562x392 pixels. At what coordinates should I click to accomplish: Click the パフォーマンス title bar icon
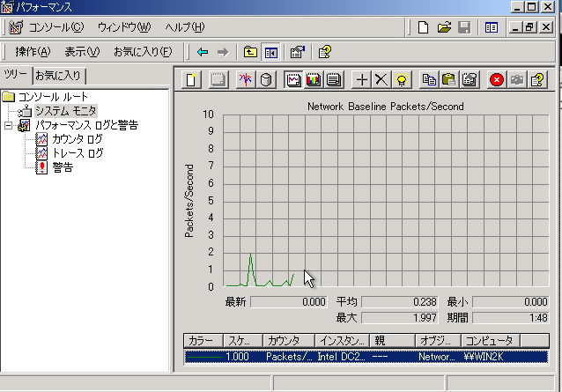click(7, 7)
